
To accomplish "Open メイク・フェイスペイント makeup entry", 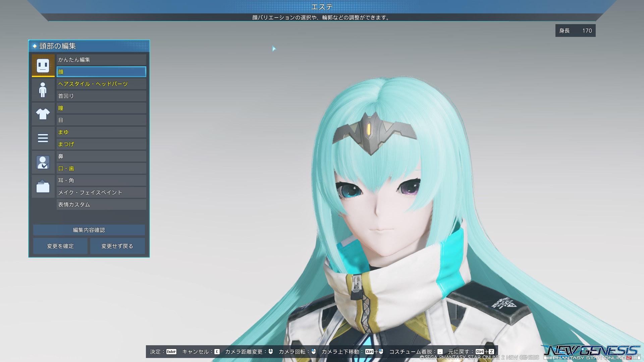I will (101, 192).
